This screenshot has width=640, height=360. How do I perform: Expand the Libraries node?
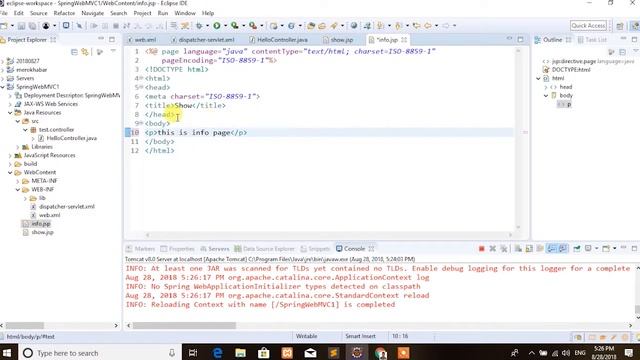(x=18, y=147)
